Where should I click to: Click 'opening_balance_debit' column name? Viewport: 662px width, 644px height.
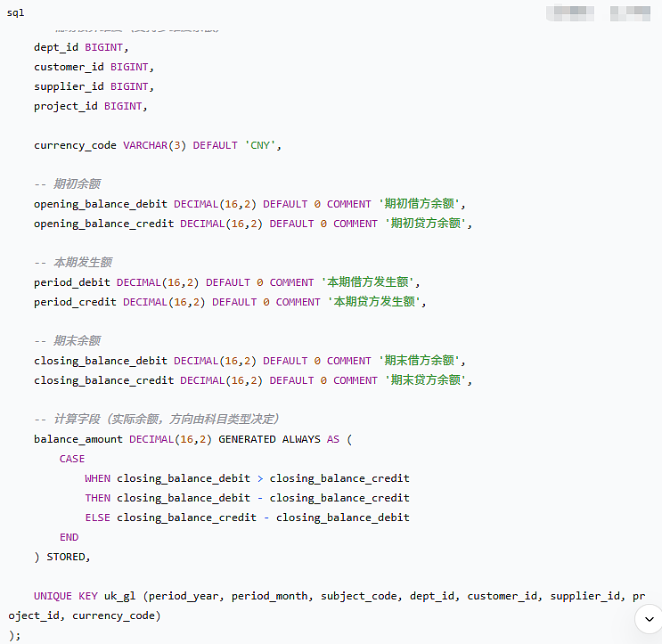101,204
